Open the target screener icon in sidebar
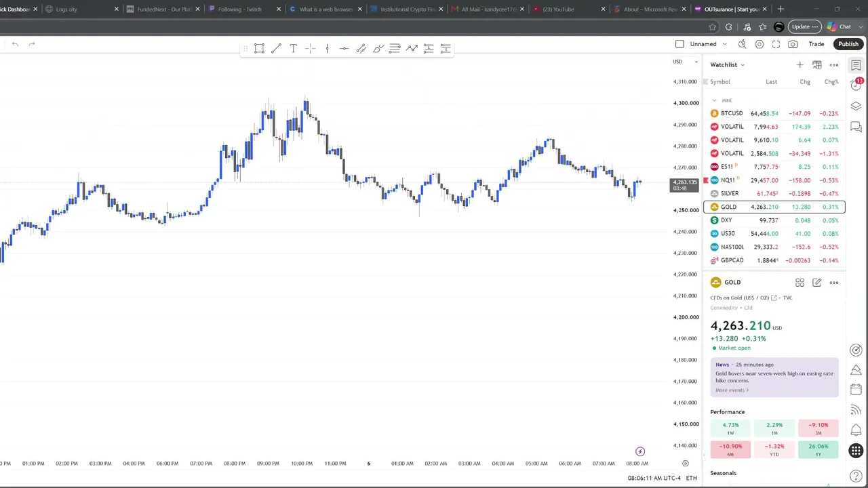The width and height of the screenshot is (868, 488). 856,350
